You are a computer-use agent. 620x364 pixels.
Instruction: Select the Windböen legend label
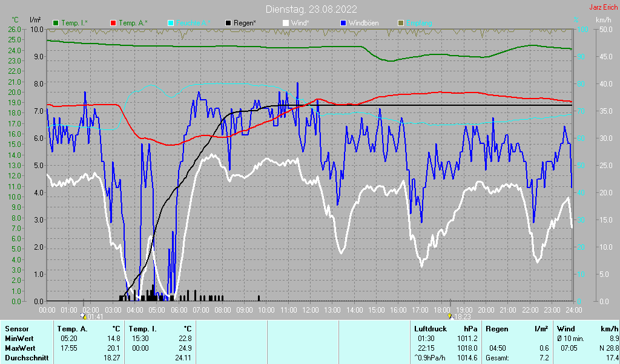[364, 23]
